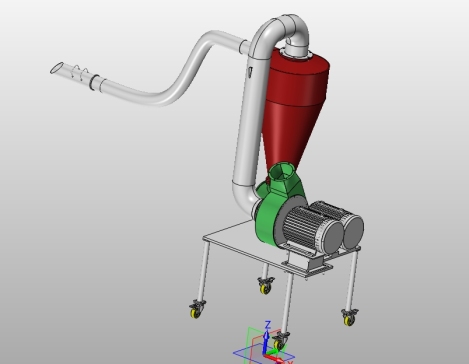Select the rightmost yellow caster wheel
This screenshot has height=364, width=469.
[x=350, y=320]
